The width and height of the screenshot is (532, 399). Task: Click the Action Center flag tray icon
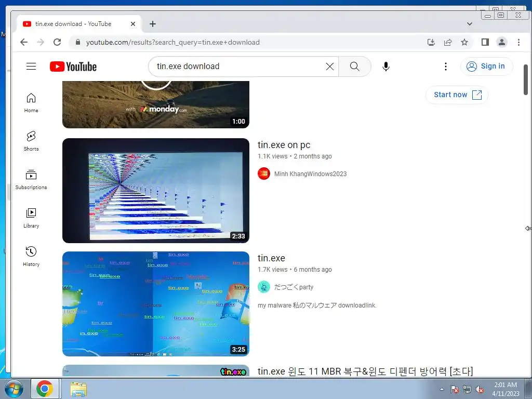(x=455, y=389)
